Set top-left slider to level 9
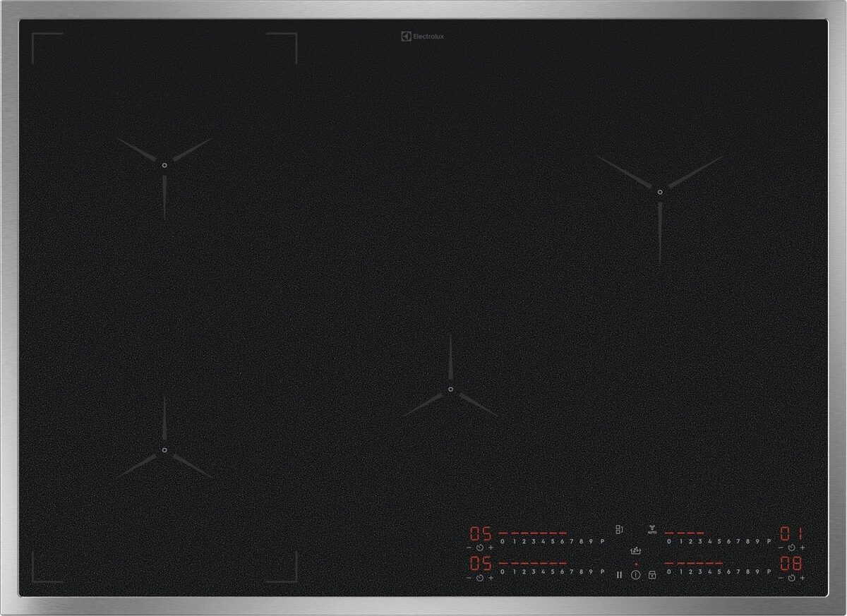The width and height of the screenshot is (847, 616). (591, 541)
